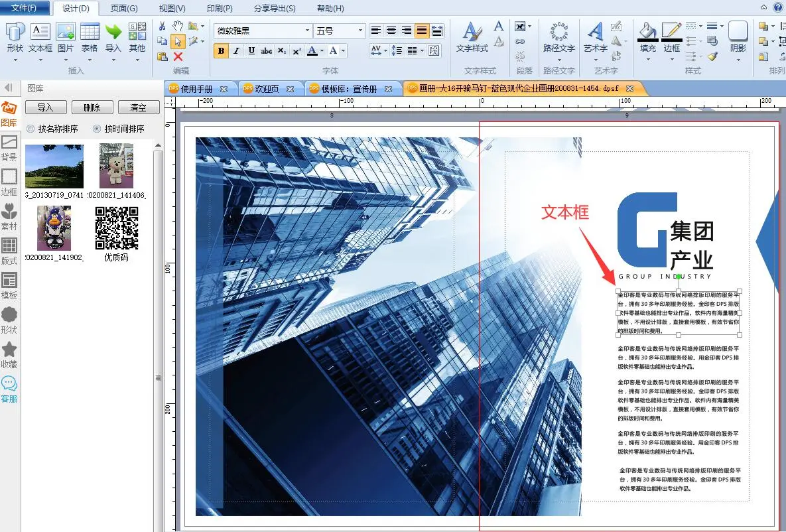The height and width of the screenshot is (532, 786).
Task: Align text right
Action: [407, 31]
